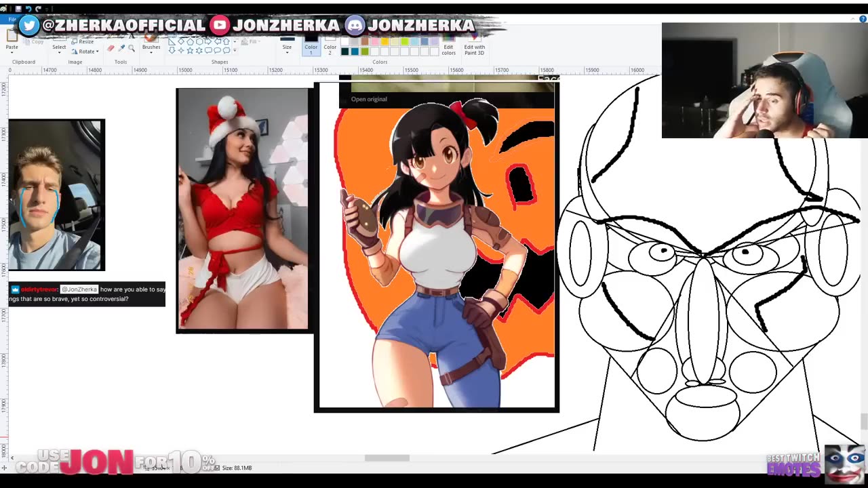Activate the Color 2 button

(330, 45)
